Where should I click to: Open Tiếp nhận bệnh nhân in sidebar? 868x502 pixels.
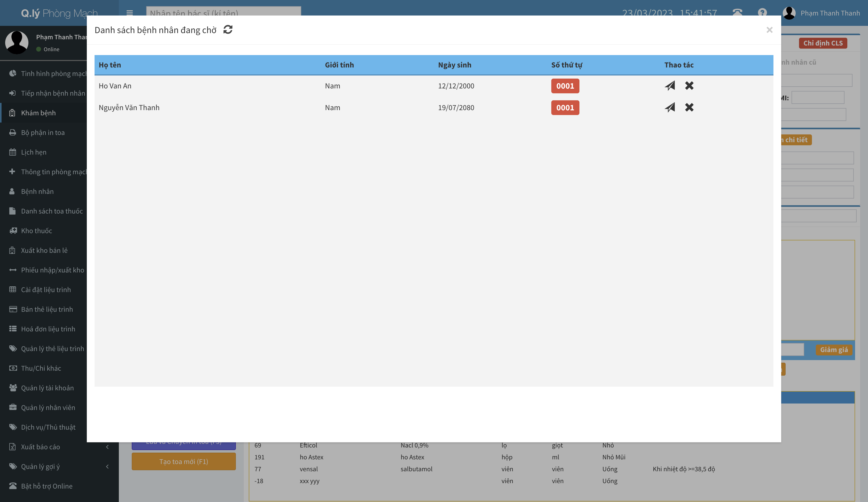pyautogui.click(x=43, y=93)
